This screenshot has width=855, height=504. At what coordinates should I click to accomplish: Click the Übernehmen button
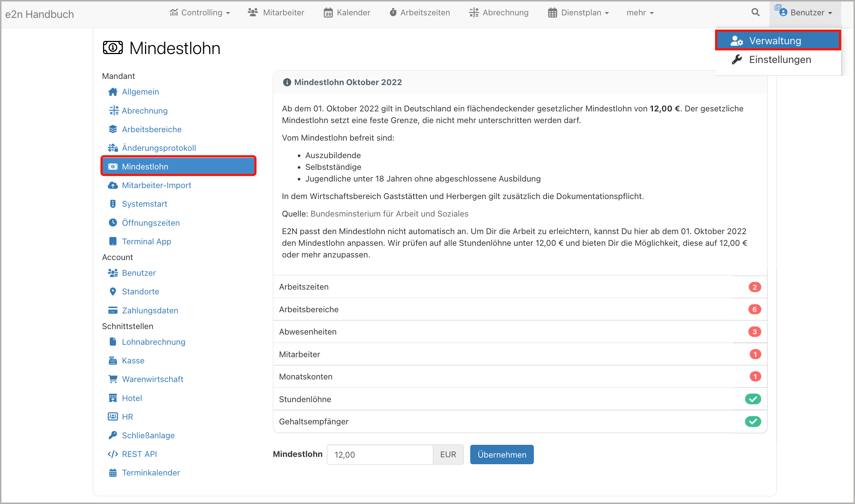[502, 454]
